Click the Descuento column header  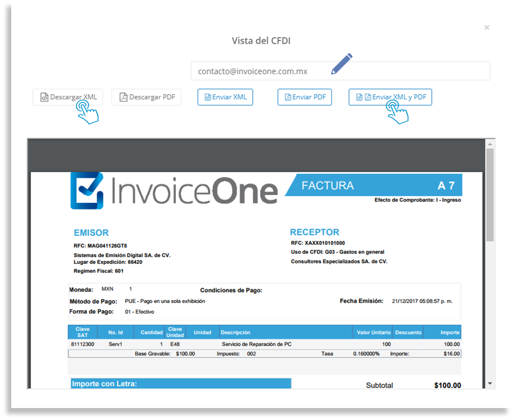coord(408,332)
